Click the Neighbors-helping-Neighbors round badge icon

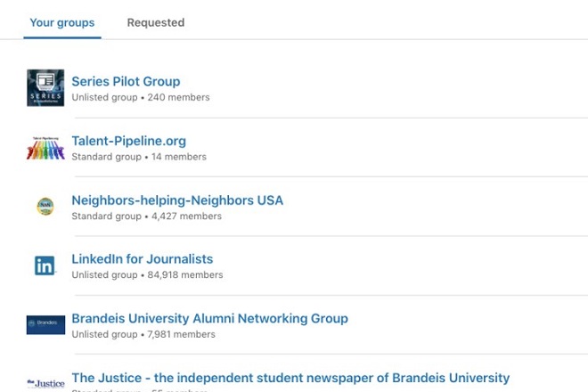(45, 207)
